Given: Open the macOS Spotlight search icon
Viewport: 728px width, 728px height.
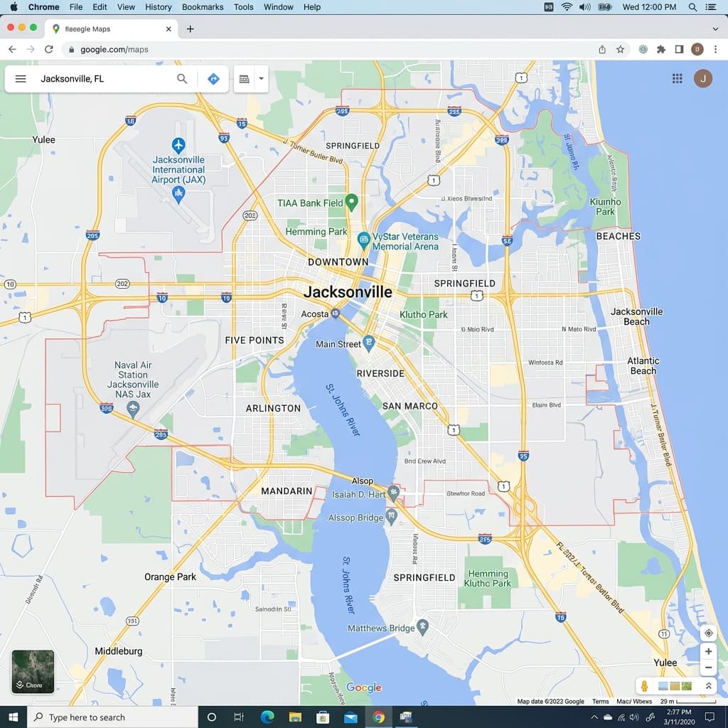Looking at the screenshot, I should [692, 7].
